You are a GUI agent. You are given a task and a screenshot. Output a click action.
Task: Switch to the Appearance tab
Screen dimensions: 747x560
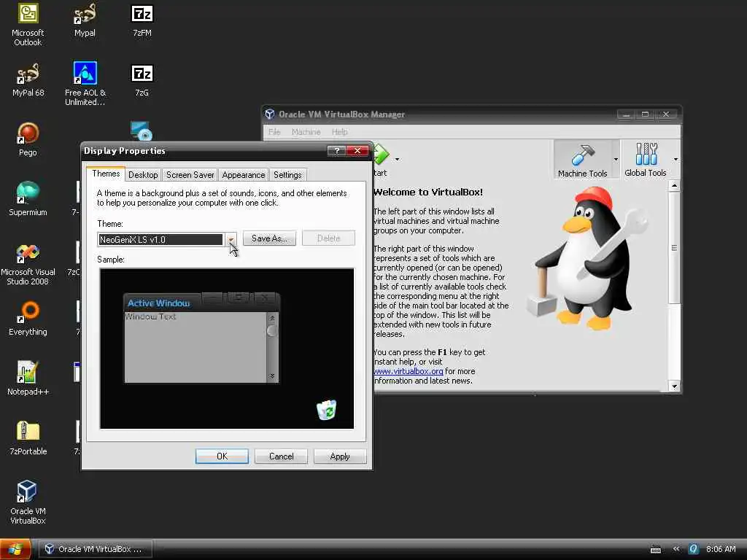pyautogui.click(x=244, y=175)
